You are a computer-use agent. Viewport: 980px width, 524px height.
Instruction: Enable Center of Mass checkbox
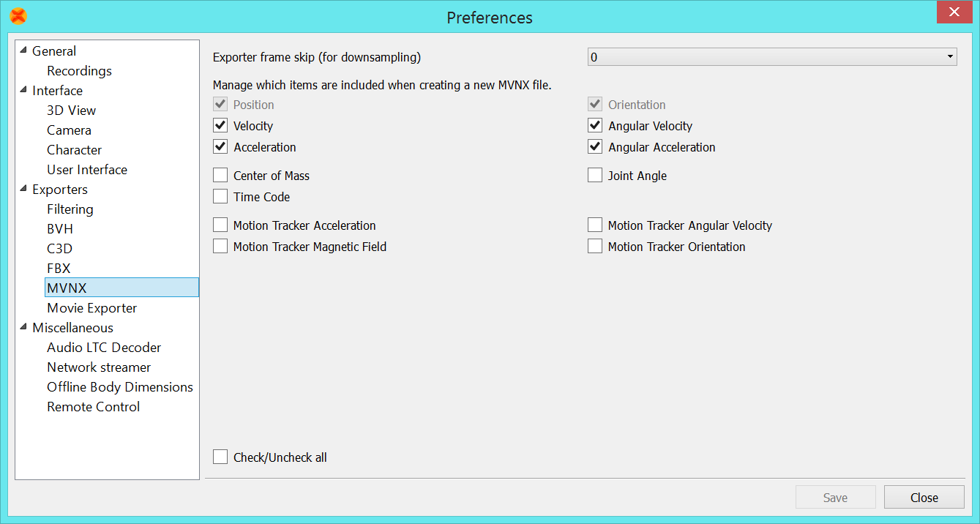(x=220, y=176)
